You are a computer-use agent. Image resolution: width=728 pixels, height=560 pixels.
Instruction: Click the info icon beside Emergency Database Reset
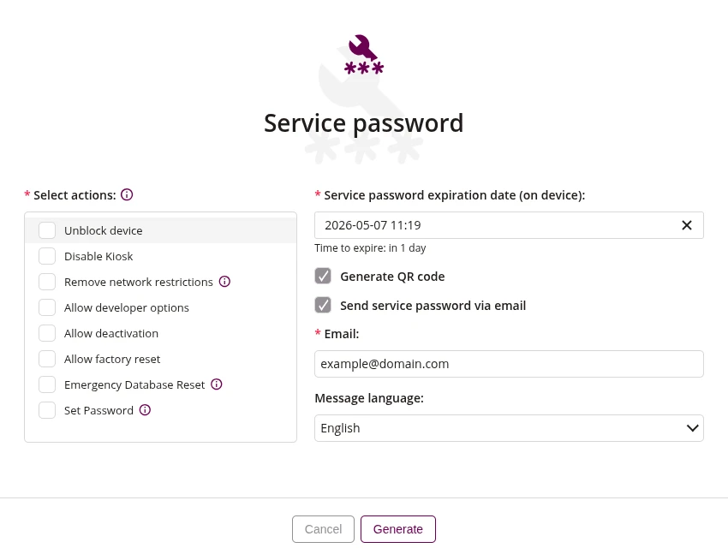pyautogui.click(x=217, y=384)
